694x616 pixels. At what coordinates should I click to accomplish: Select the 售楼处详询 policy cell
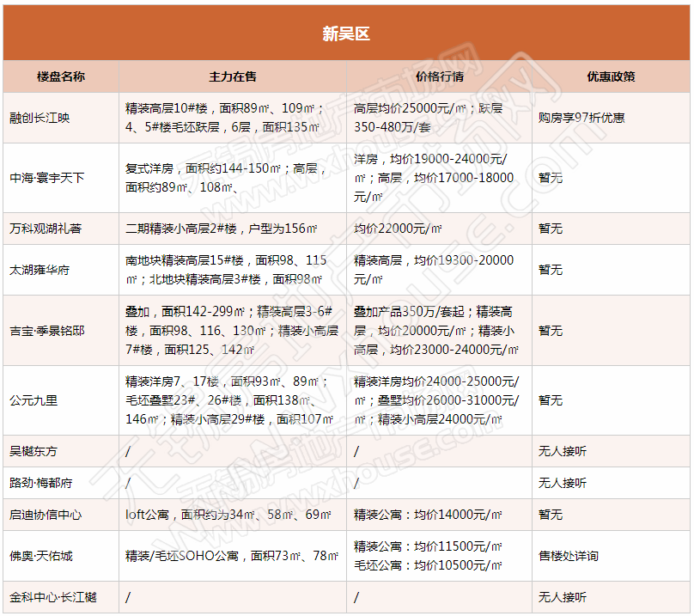click(x=569, y=556)
